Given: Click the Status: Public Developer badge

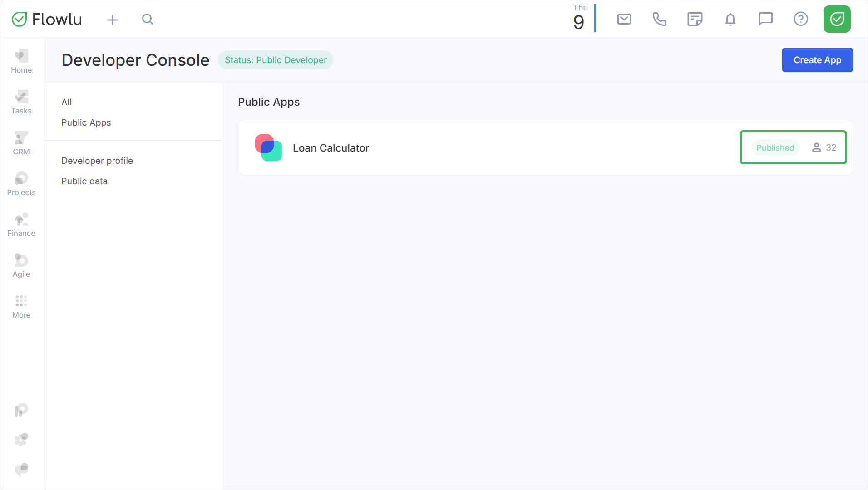Looking at the screenshot, I should coord(276,60).
